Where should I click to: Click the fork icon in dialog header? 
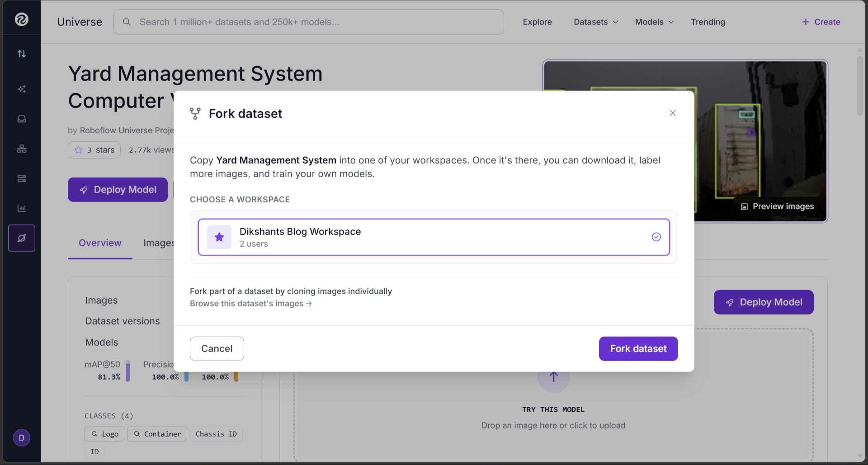tap(195, 113)
